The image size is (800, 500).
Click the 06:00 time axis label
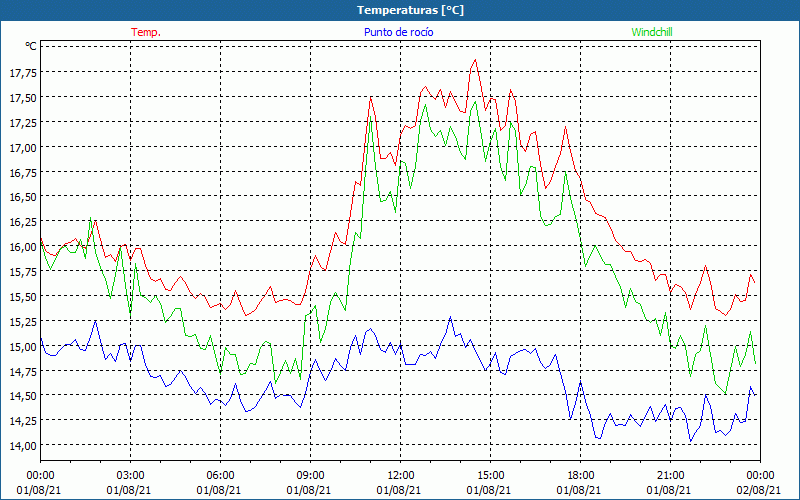[x=220, y=476]
